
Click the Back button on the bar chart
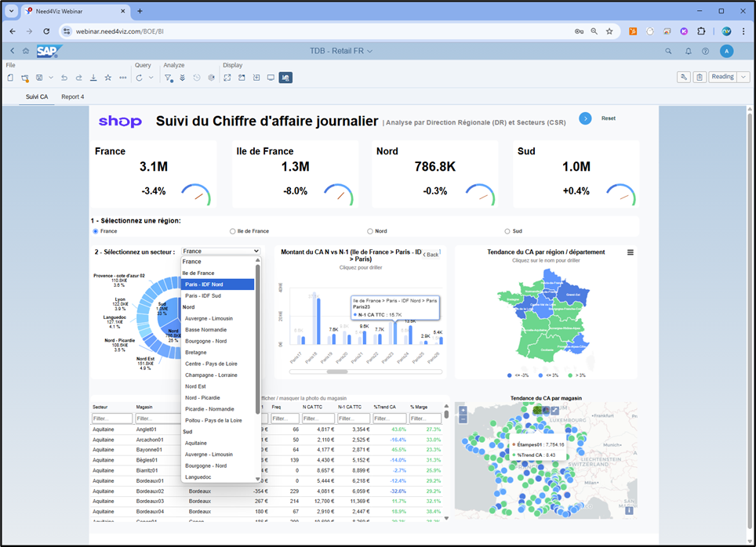coord(431,254)
